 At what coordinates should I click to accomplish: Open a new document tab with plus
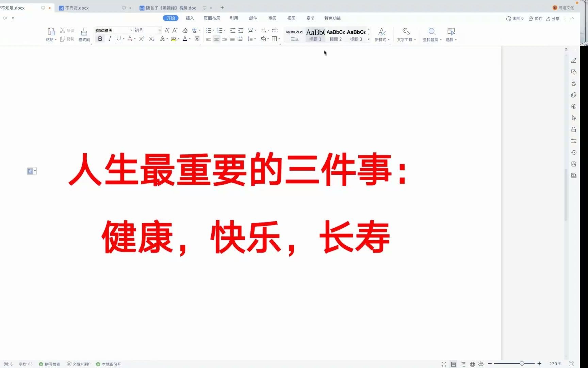(x=222, y=8)
